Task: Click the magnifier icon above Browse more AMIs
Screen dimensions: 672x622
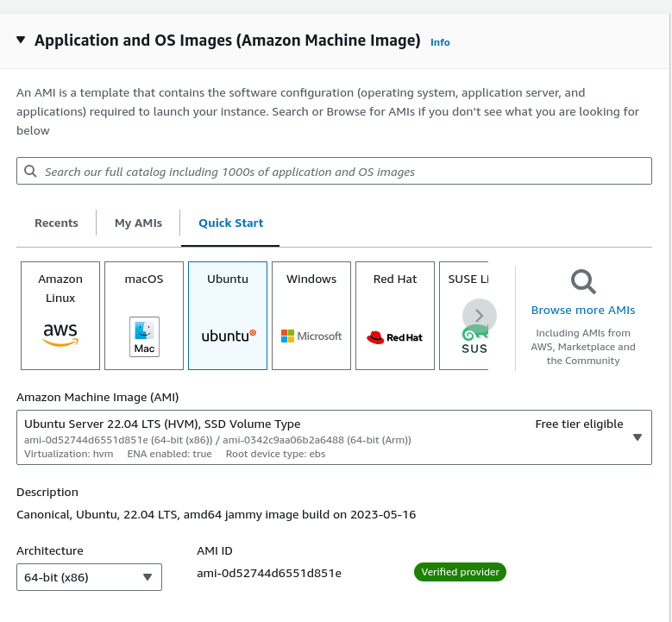Action: 583,281
